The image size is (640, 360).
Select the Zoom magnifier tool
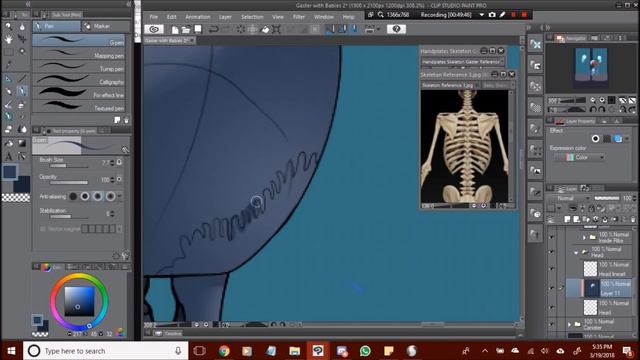pyautogui.click(x=9, y=27)
